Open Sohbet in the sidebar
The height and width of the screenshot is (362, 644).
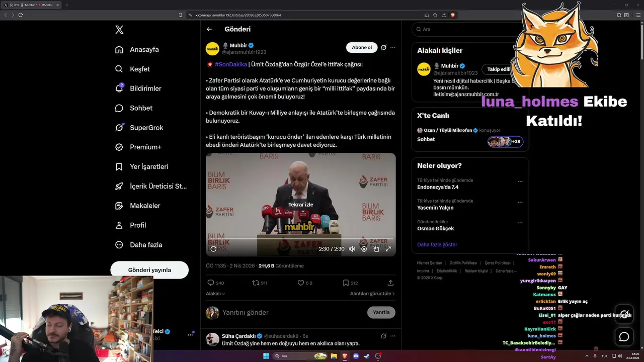pyautogui.click(x=133, y=108)
